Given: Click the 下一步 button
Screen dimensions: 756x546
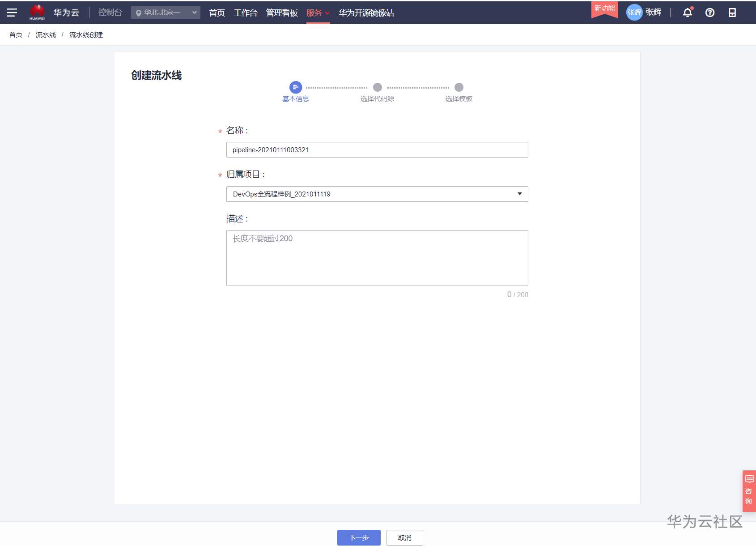Looking at the screenshot, I should click(359, 537).
